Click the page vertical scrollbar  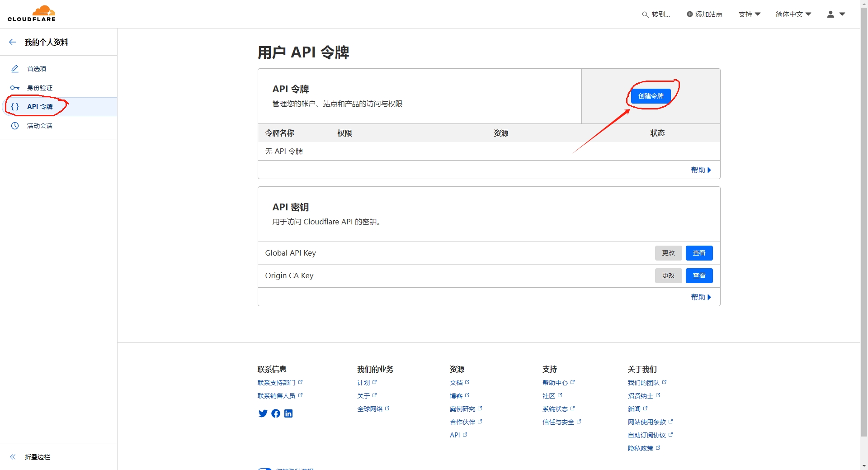click(864, 222)
